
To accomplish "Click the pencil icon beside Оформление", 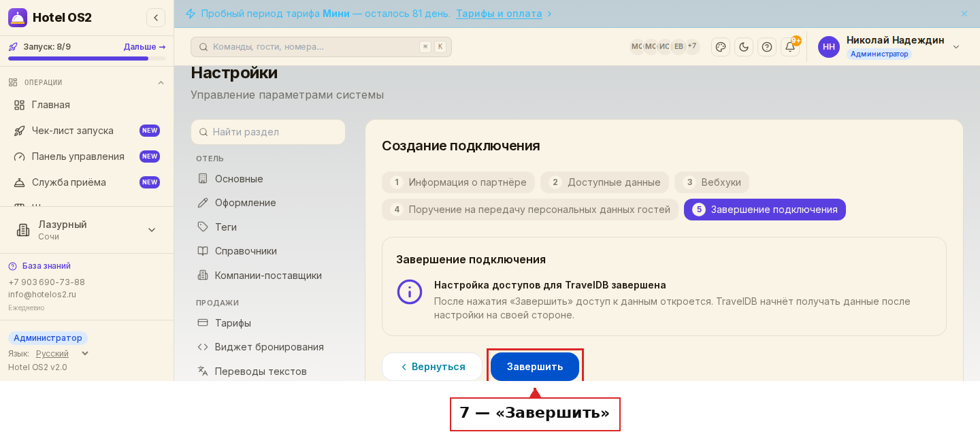I will (x=203, y=203).
